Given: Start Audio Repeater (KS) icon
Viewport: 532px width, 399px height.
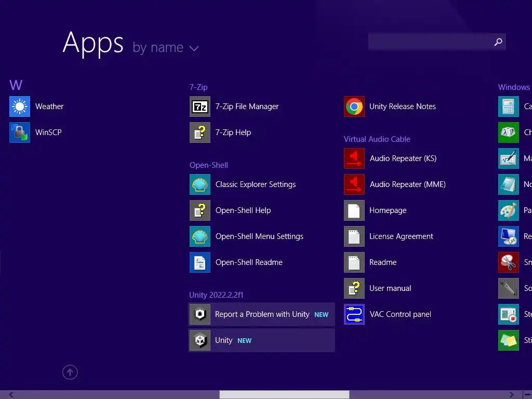Looking at the screenshot, I should 354,158.
